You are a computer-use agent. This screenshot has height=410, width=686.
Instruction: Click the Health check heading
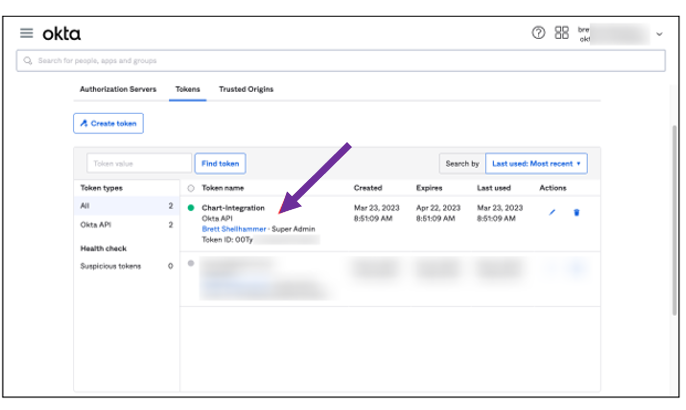[x=103, y=249]
